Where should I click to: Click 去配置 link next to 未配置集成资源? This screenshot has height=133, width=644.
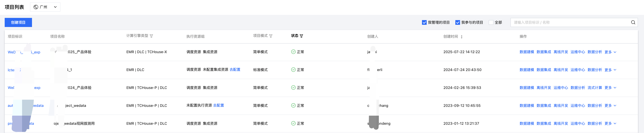(x=235, y=70)
